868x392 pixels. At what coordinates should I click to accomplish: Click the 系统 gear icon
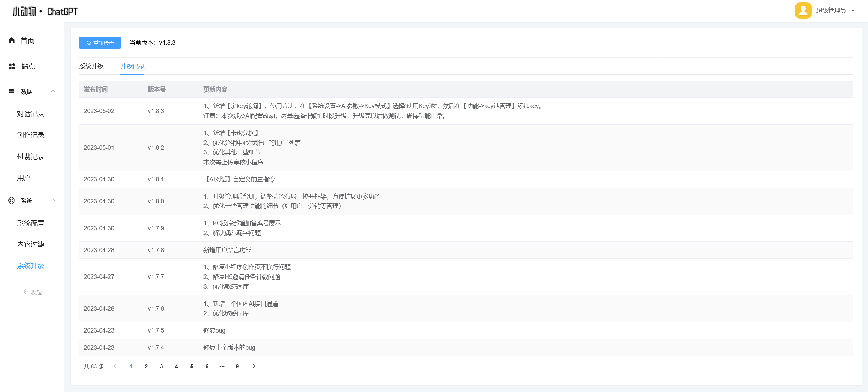point(12,201)
